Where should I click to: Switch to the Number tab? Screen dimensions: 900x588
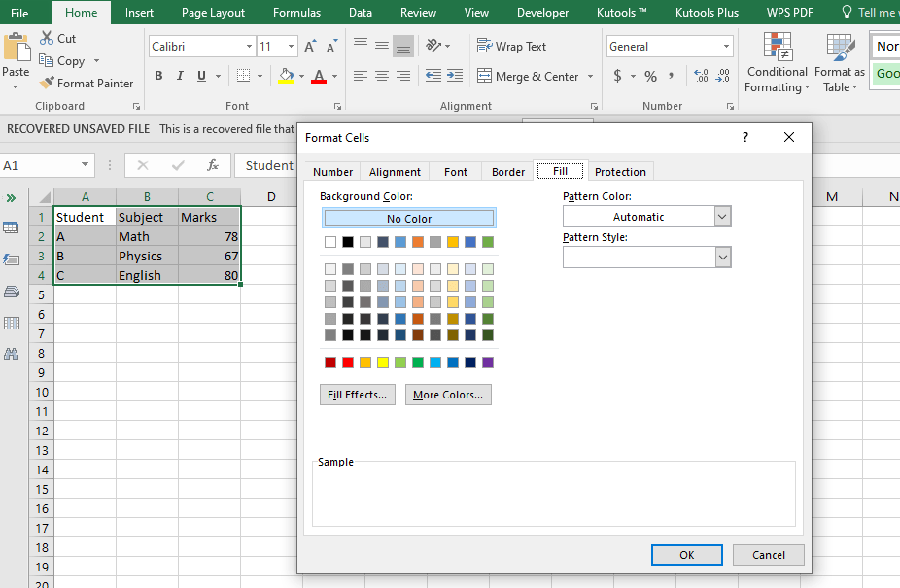tap(333, 172)
